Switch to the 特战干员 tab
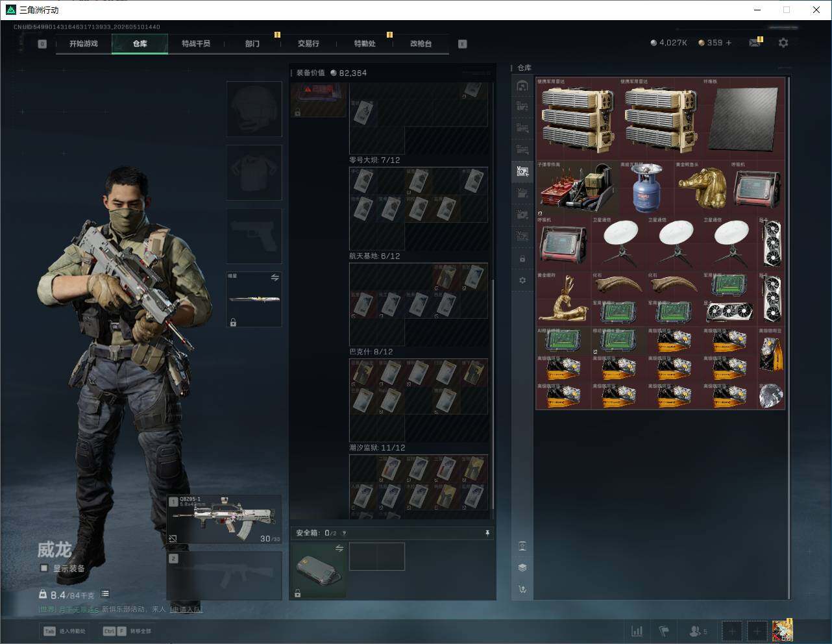Viewport: 832px width, 644px height. click(196, 43)
